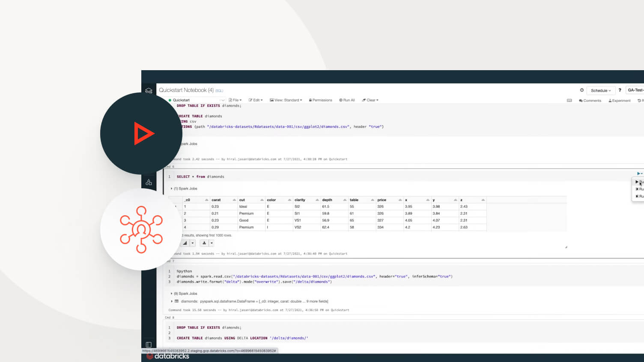Click the databricks logo at the bottom
The image size is (644, 362).
click(168, 356)
